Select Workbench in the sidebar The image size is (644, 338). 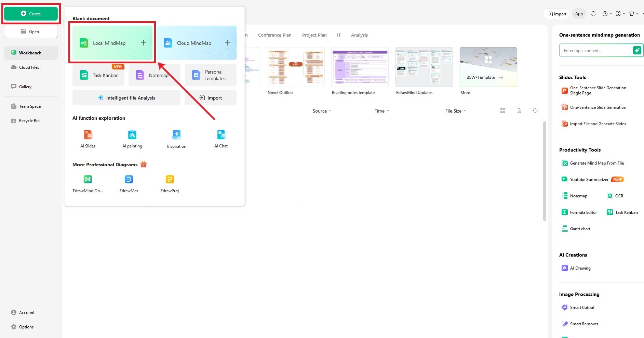31,53
